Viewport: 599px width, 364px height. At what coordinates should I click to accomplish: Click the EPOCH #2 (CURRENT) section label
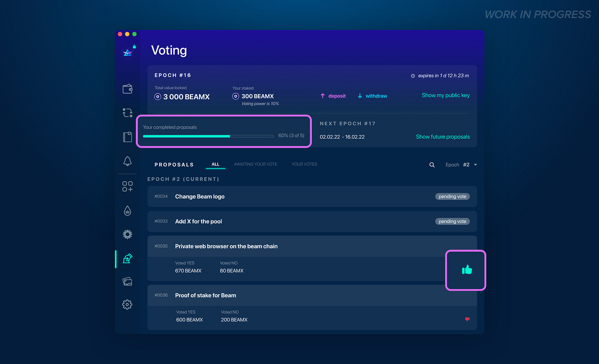point(183,179)
